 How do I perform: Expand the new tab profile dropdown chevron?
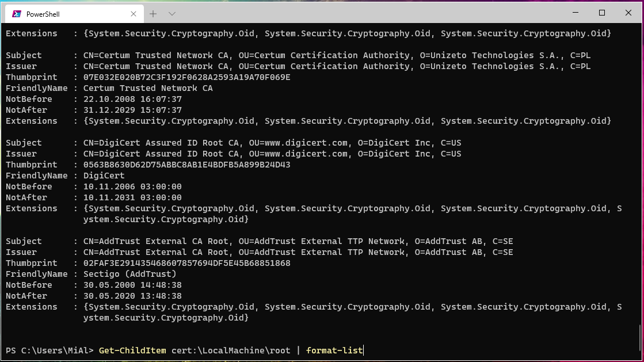[x=172, y=13]
